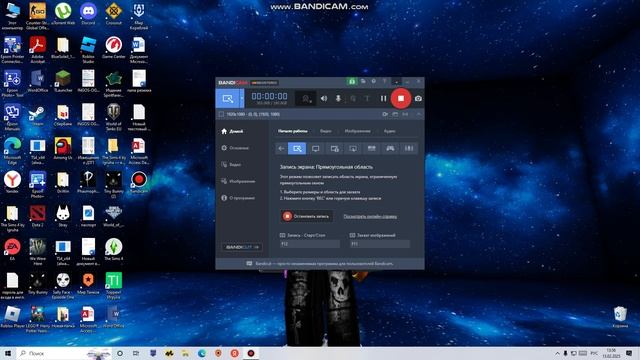
Task: Select HDMI device recording mode icon
Action: click(x=371, y=149)
